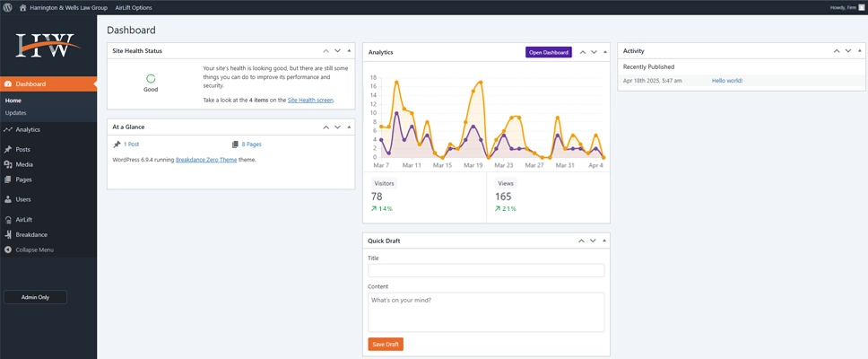Open the Breakdance Zero Theme link
The image size is (868, 359).
click(x=206, y=160)
